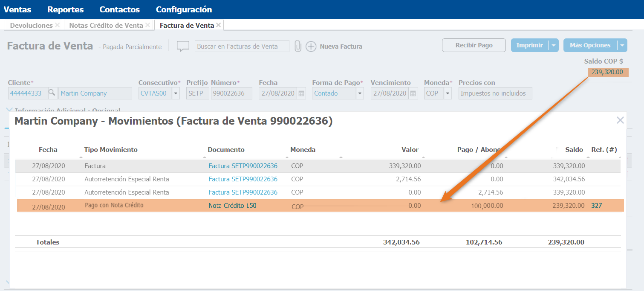Click the Buscar en Facturas de Venta field
Screen dimensions: 644x291
[242, 46]
